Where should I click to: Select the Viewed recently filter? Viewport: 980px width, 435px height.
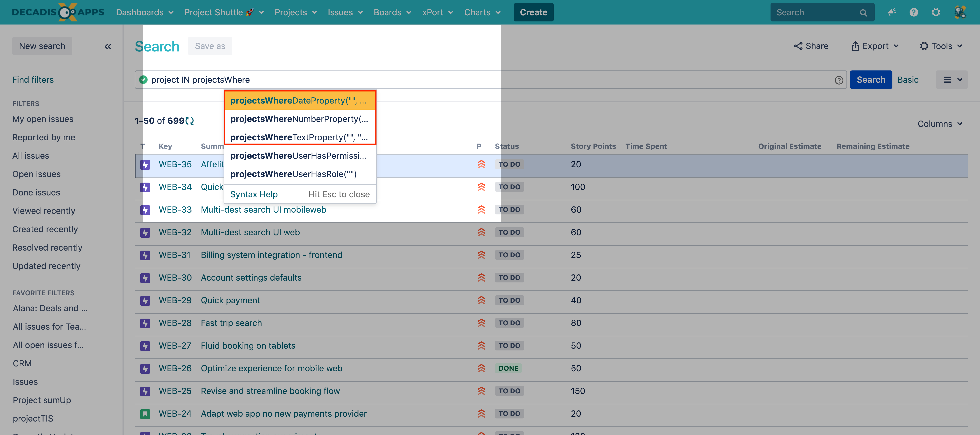(44, 211)
